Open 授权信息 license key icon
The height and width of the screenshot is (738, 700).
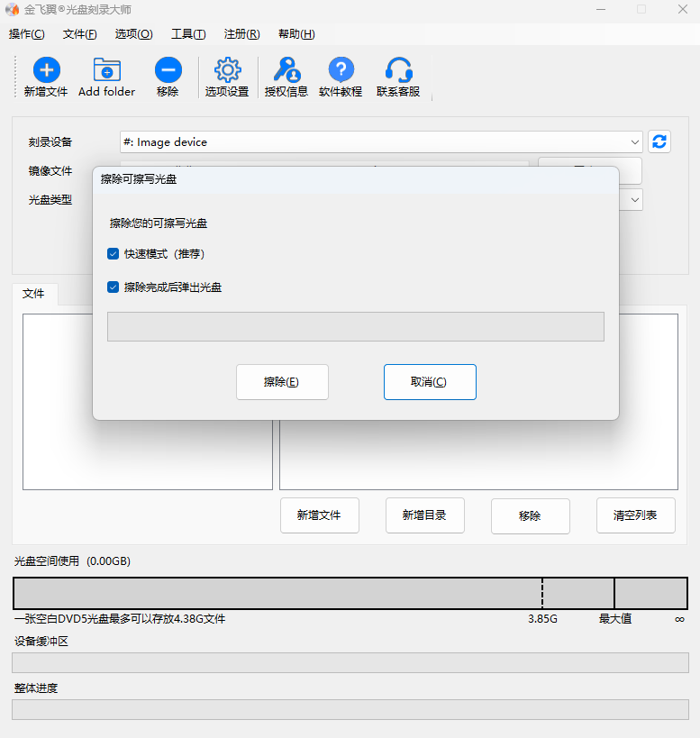286,70
